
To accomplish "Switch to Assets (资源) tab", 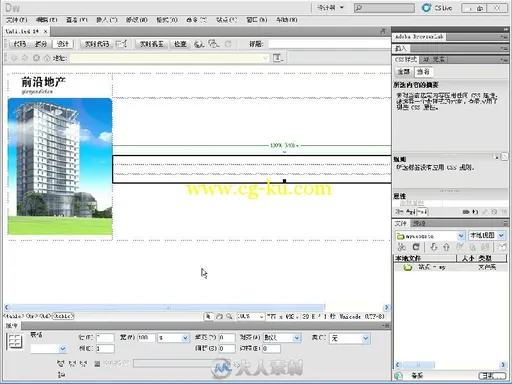I will pyautogui.click(x=419, y=223).
